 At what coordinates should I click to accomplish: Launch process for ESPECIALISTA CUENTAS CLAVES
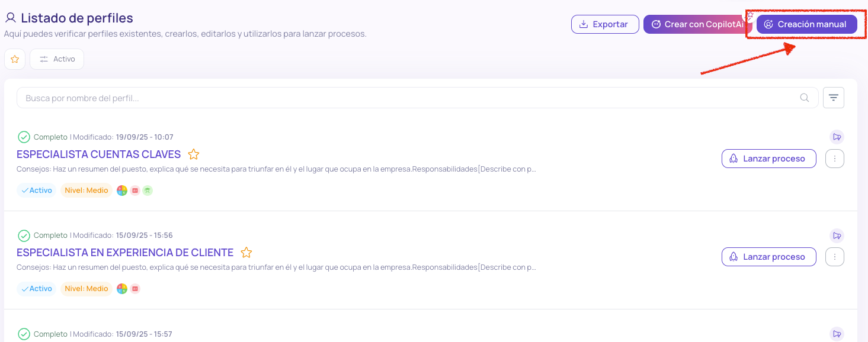tap(768, 159)
